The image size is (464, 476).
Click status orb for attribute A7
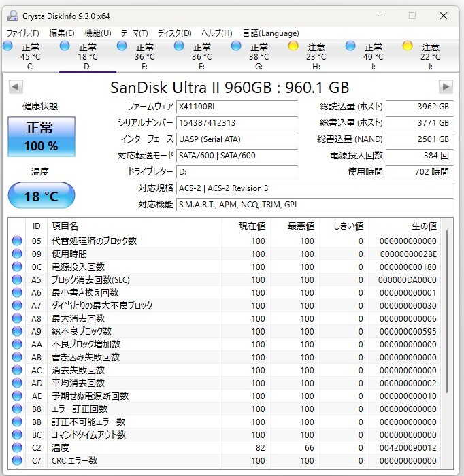point(17,305)
